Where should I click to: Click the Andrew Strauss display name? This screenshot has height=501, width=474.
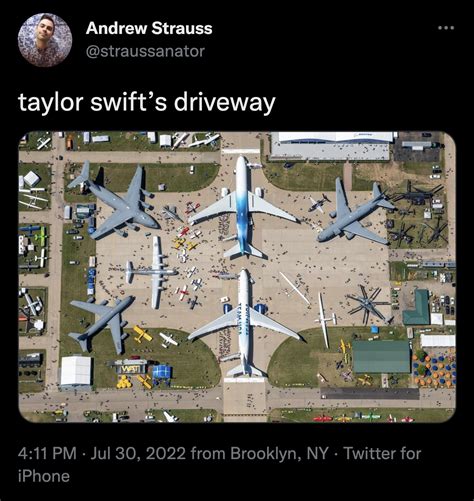[149, 28]
